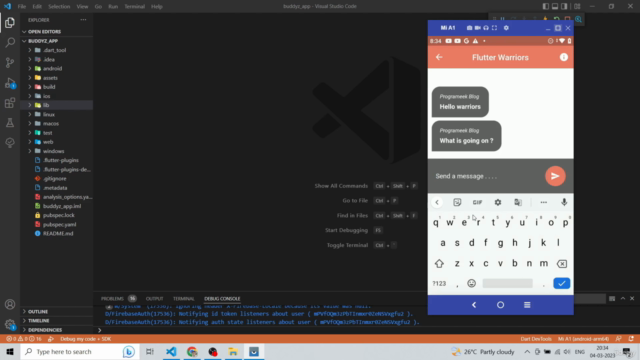Open keyboard sticker icon
This screenshot has height=360, width=640.
(457, 202)
